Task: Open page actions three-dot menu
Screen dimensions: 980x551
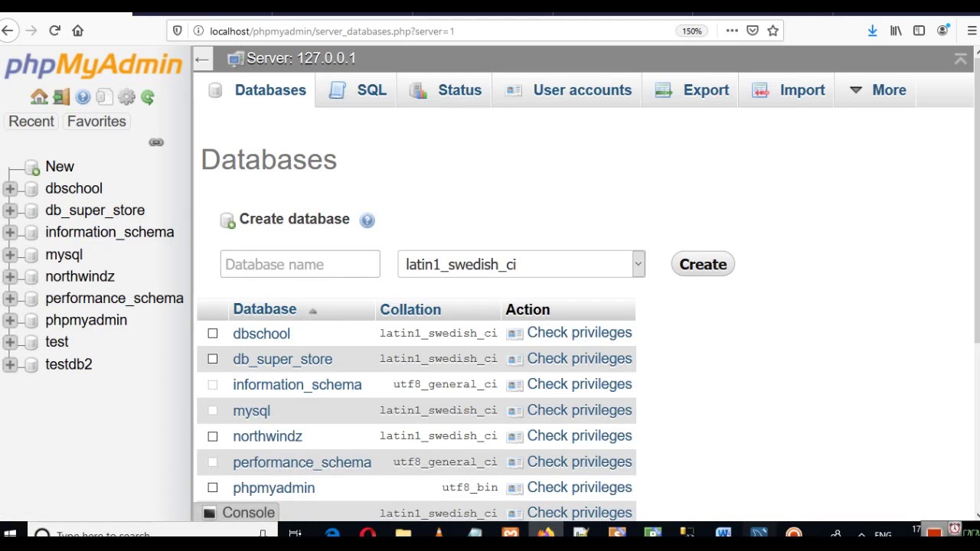Action: (x=732, y=31)
